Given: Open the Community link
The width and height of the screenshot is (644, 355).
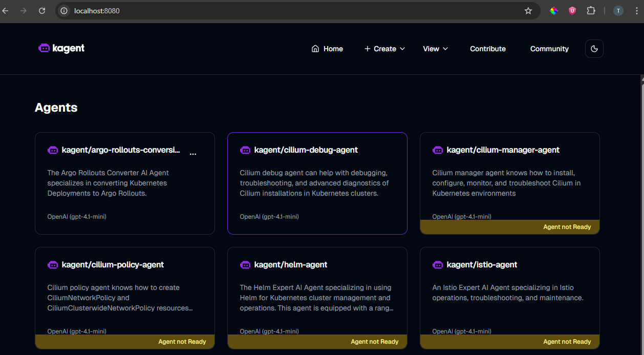Looking at the screenshot, I should pos(549,49).
